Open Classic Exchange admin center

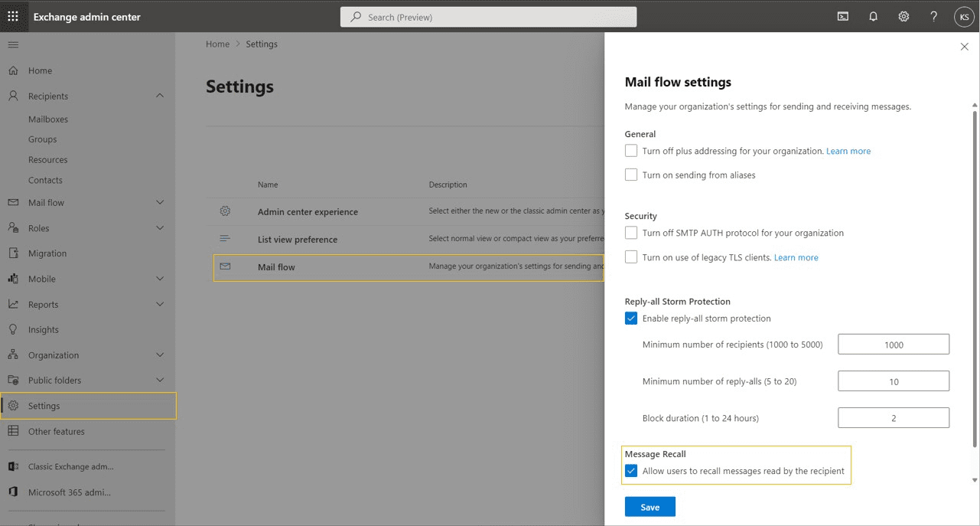point(70,466)
